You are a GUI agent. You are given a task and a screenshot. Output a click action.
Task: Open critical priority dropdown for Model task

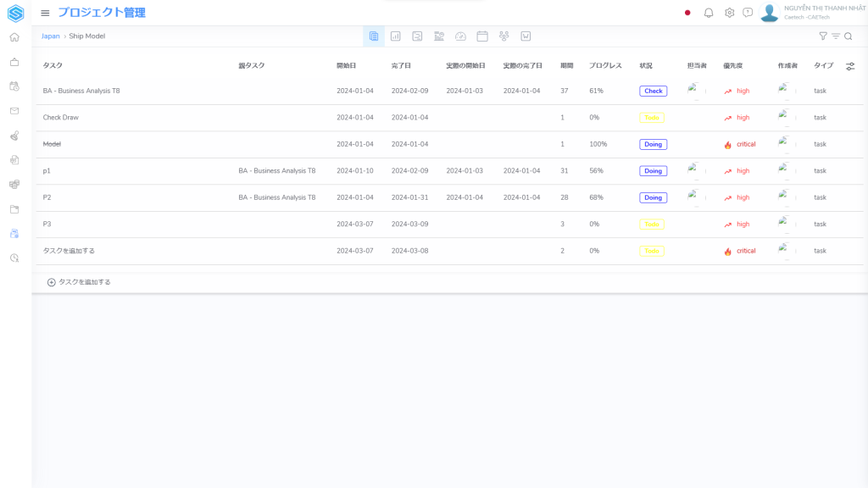739,144
